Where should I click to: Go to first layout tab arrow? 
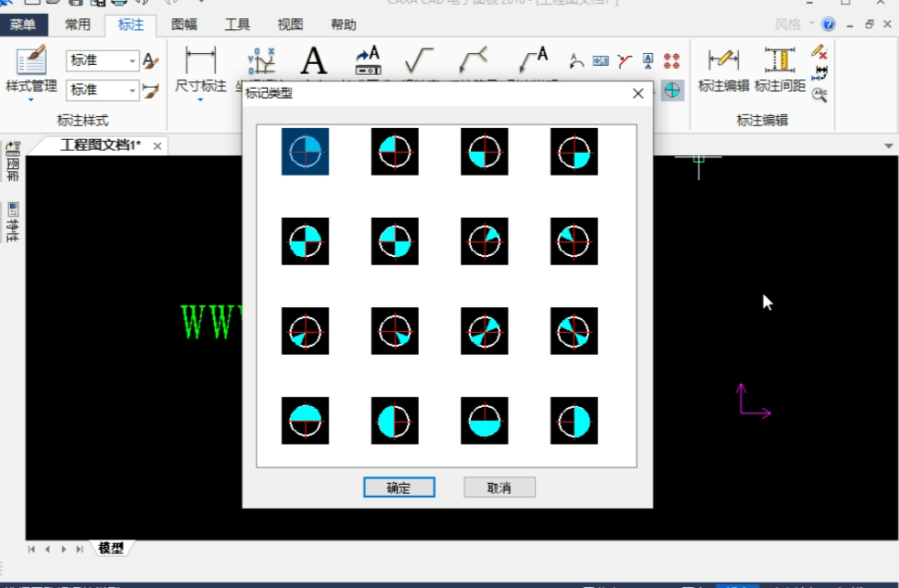[31, 549]
